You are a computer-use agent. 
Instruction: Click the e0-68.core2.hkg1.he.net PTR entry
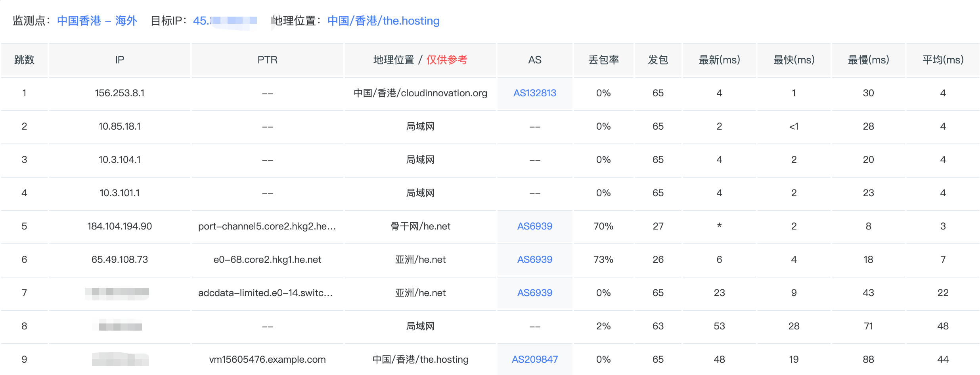tap(267, 260)
